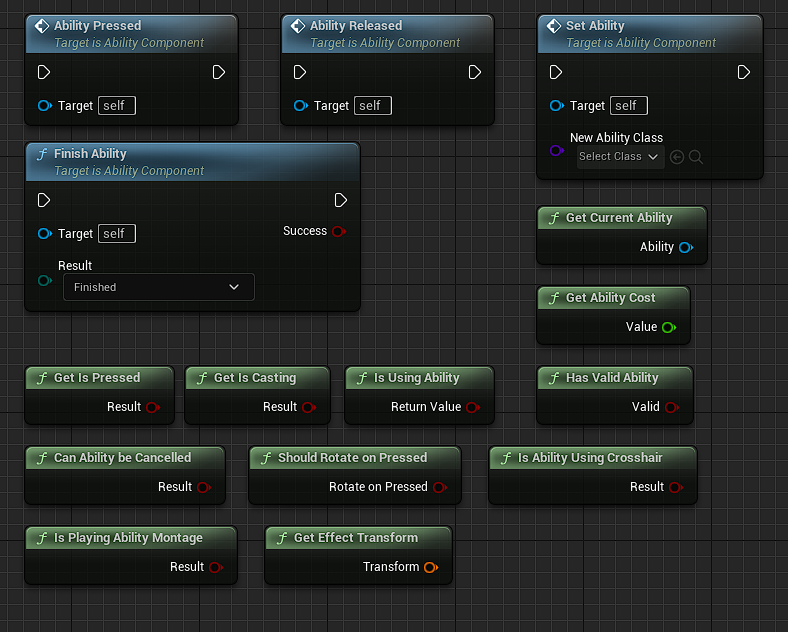Select the Finish Ability node title
This screenshot has height=632, width=788.
coord(90,154)
